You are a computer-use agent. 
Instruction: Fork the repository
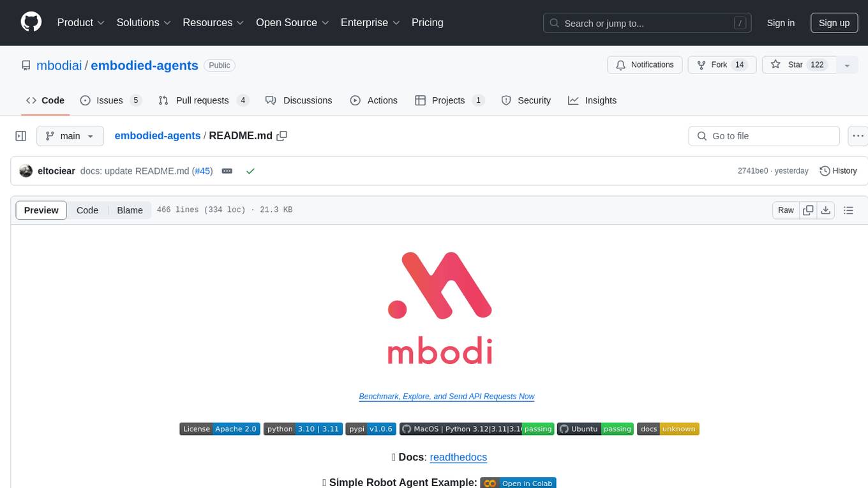pyautogui.click(x=722, y=65)
